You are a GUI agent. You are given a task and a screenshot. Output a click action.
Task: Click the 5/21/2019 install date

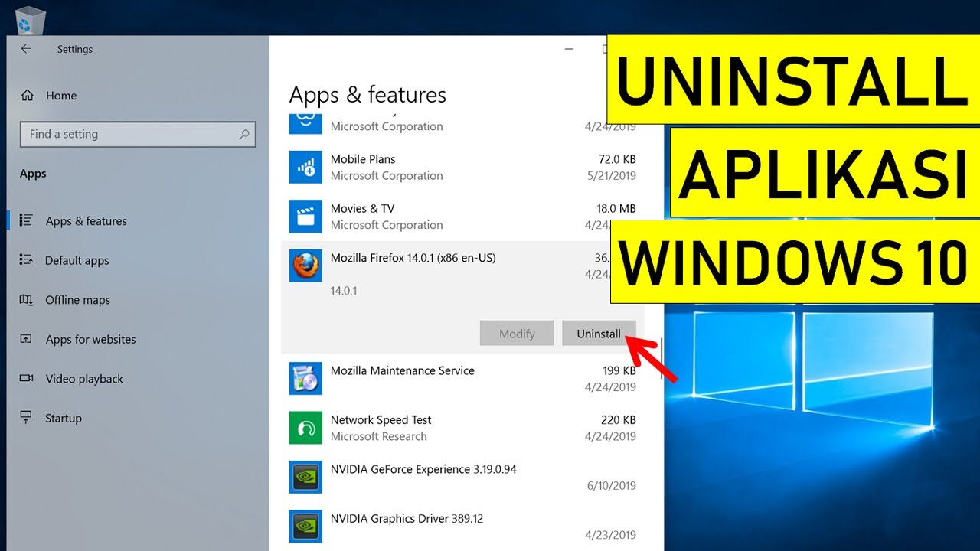click(611, 175)
